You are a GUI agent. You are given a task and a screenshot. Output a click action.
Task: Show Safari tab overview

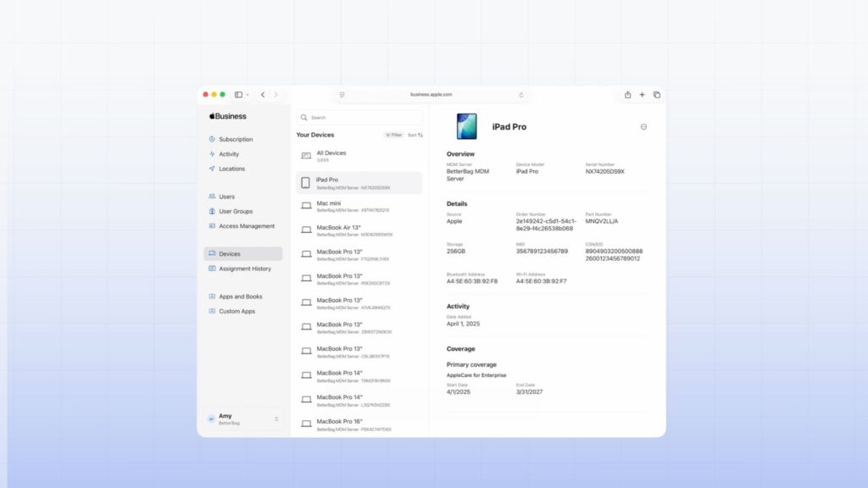[x=657, y=95]
